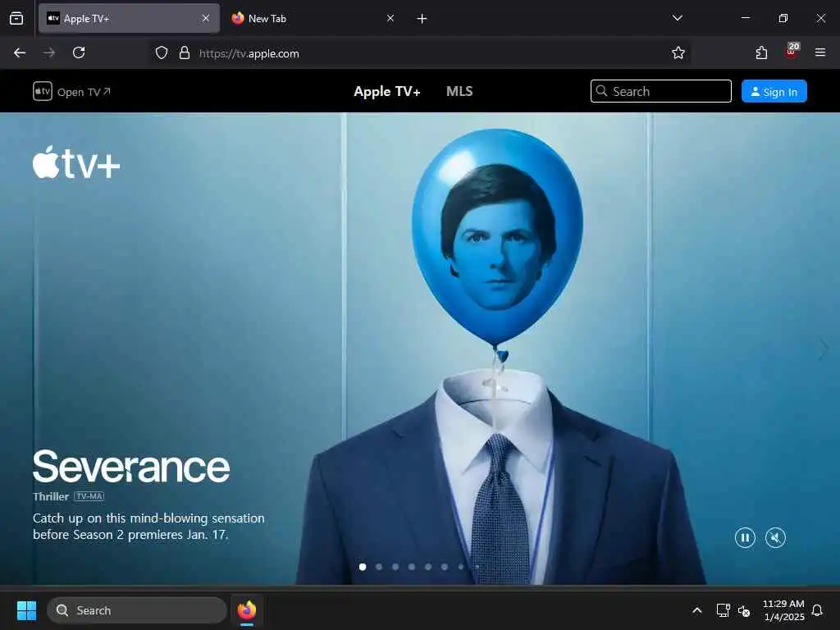Reload the current page
Image resolution: width=840 pixels, height=630 pixels.
[x=79, y=52]
